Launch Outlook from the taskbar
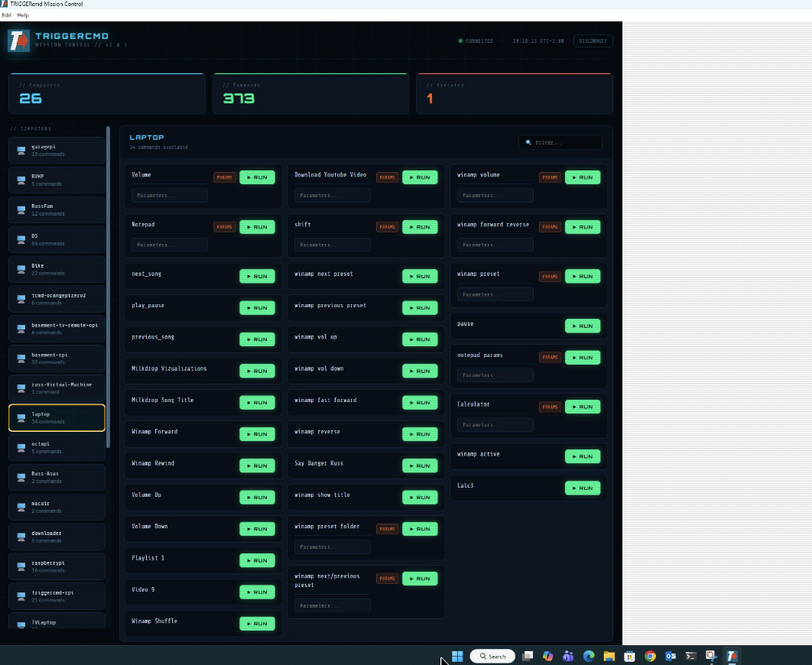 click(x=671, y=656)
